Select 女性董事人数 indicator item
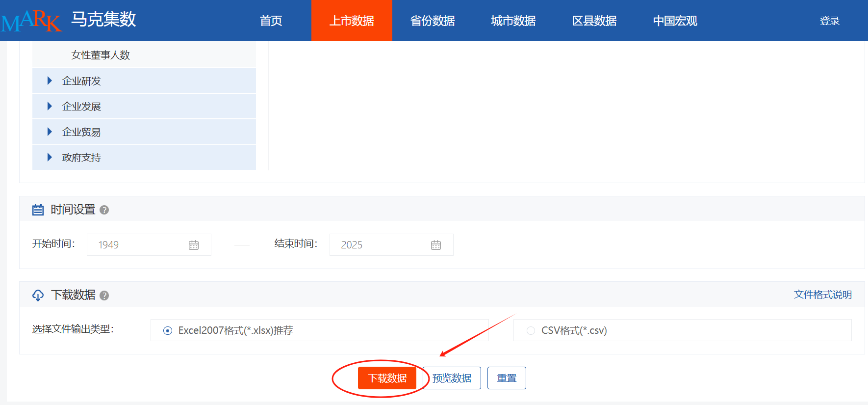Screen dimensions: 868x405 pos(101,55)
